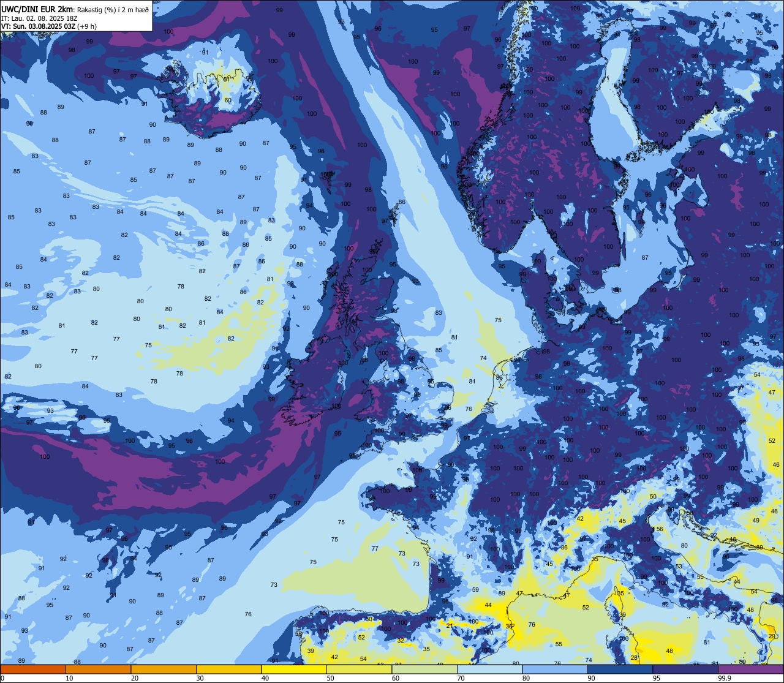Click the title 'UWC/DINI EUR 2km'
Screen dimensions: 784x683
pos(37,9)
